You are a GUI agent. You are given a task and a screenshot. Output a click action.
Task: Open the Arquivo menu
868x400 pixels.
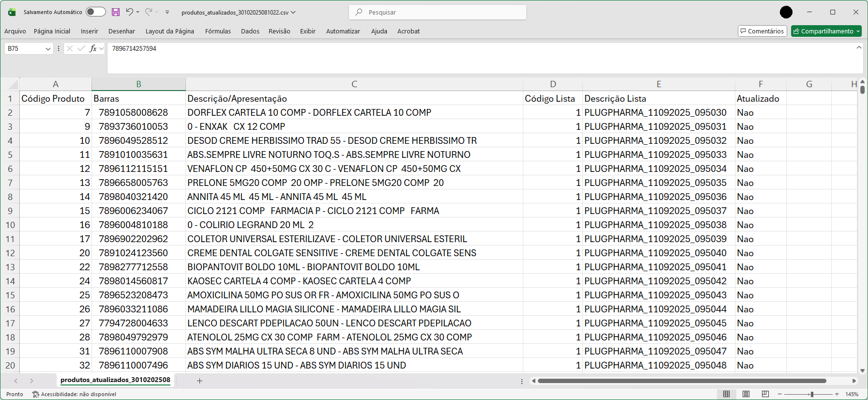(15, 31)
